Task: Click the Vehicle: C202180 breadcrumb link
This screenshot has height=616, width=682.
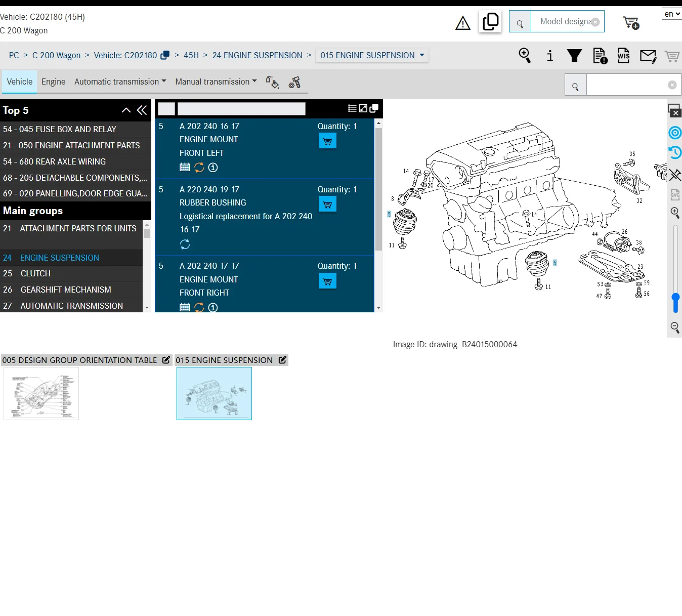Action: 125,55
